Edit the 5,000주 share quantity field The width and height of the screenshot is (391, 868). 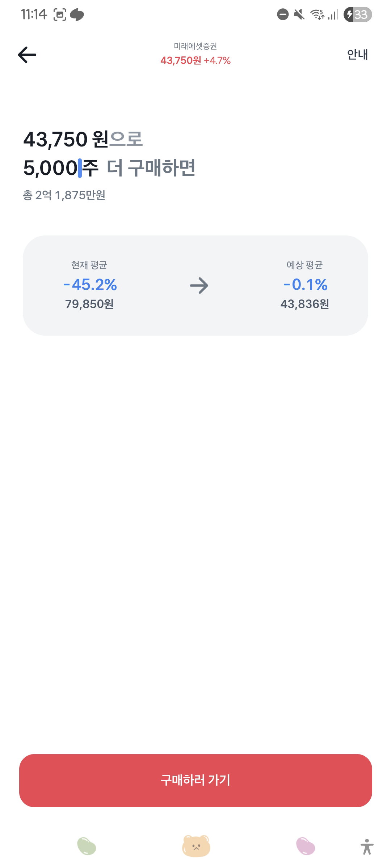pyautogui.click(x=61, y=168)
